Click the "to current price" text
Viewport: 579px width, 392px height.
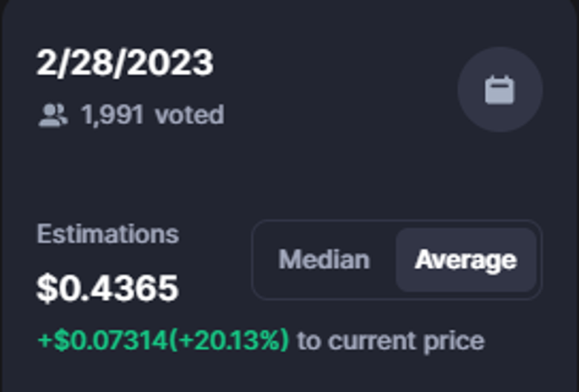[390, 341]
